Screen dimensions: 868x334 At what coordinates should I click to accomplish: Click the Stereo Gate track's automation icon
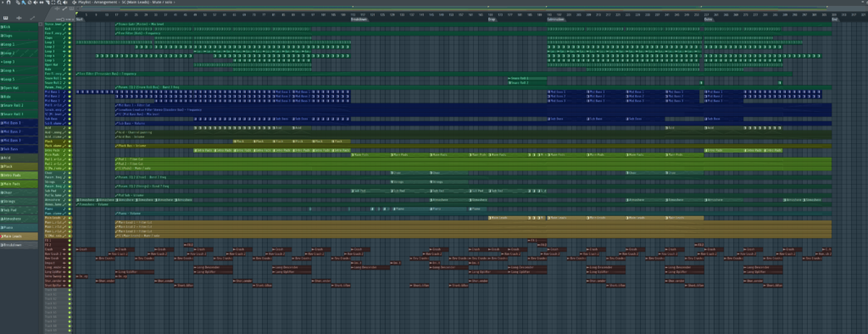point(64,25)
